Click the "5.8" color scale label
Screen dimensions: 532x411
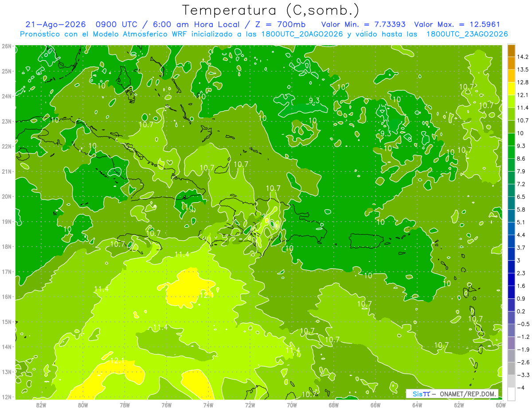[x=521, y=209]
